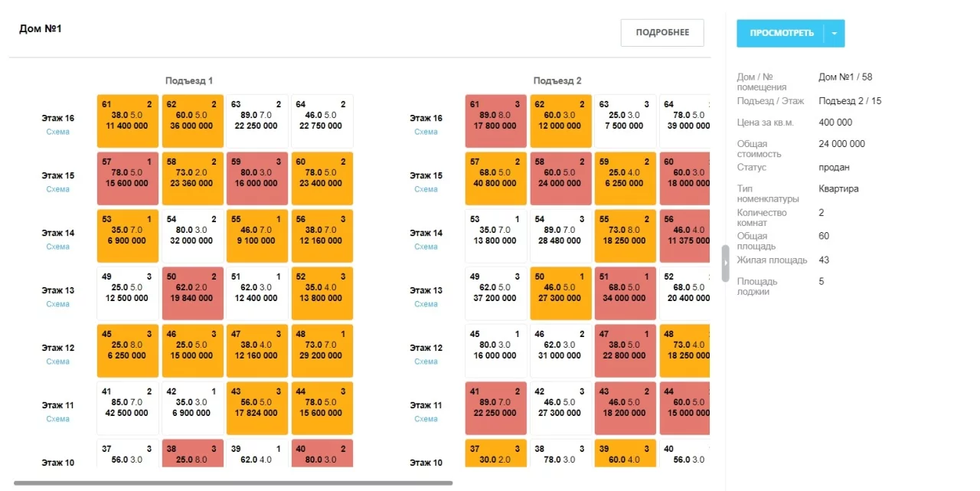Open Схема link for Этаж 16 Подъезд 1
This screenshot has width=980, height=491.
pyautogui.click(x=57, y=132)
